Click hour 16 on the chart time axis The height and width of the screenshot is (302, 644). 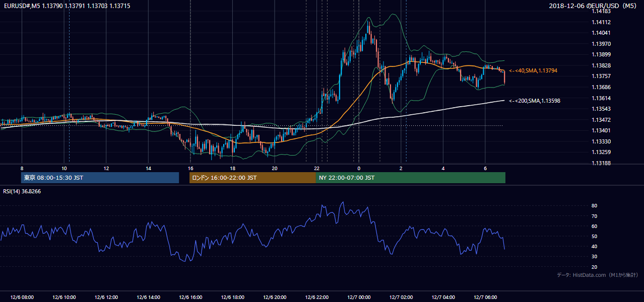point(190,168)
